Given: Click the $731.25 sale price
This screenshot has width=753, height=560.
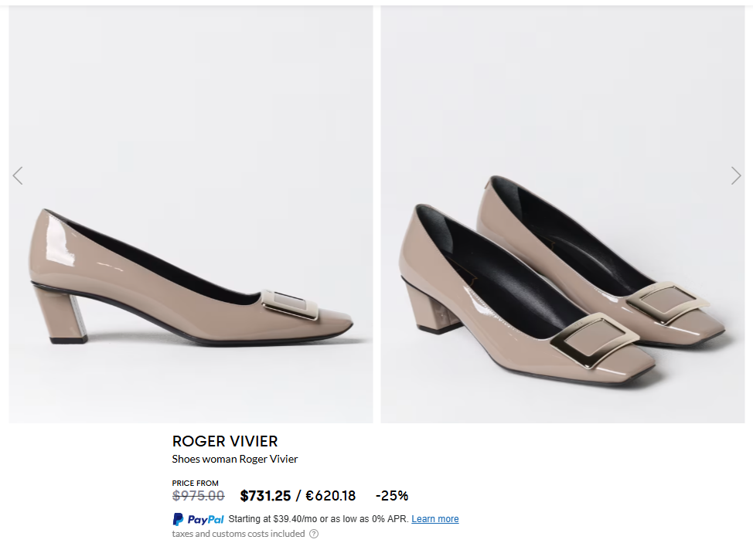Looking at the screenshot, I should coord(265,496).
